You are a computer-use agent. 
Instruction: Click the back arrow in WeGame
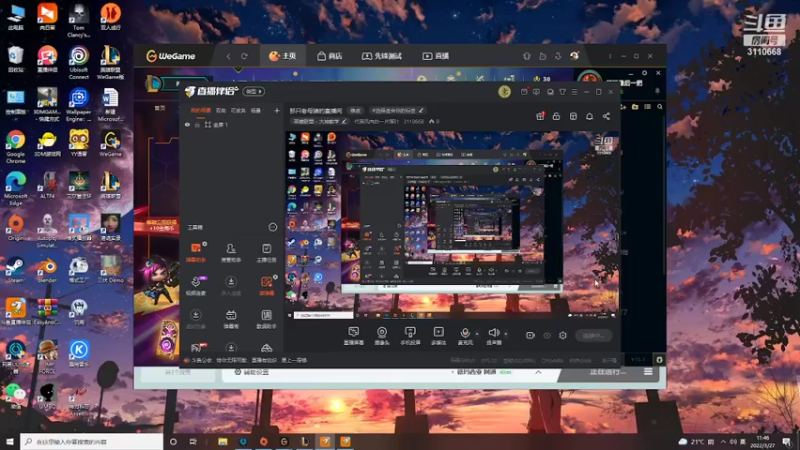coord(228,56)
